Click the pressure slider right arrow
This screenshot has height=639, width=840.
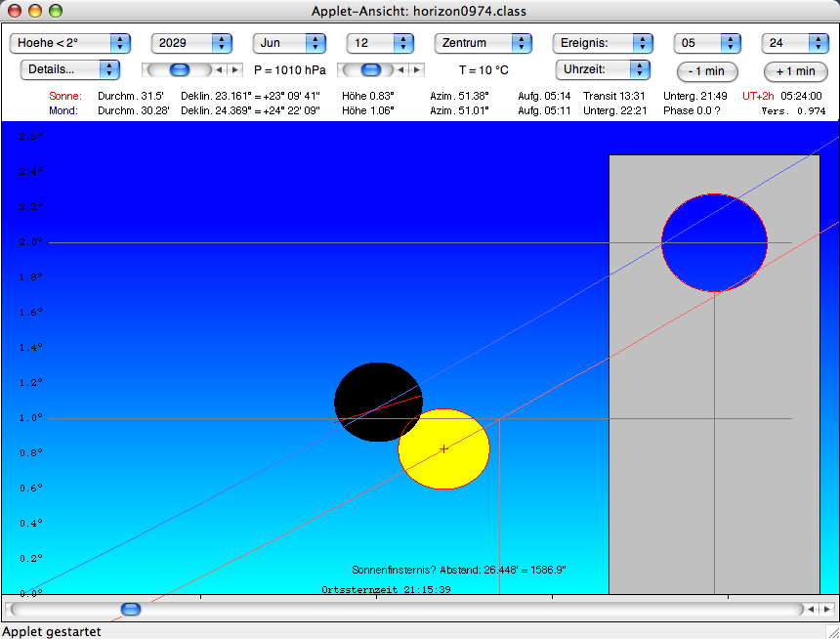(234, 69)
